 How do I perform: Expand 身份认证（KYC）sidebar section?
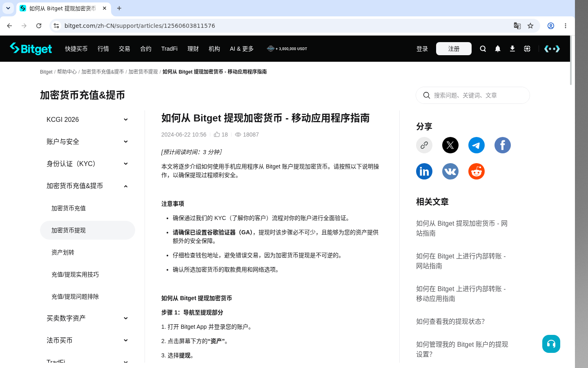pos(87,164)
